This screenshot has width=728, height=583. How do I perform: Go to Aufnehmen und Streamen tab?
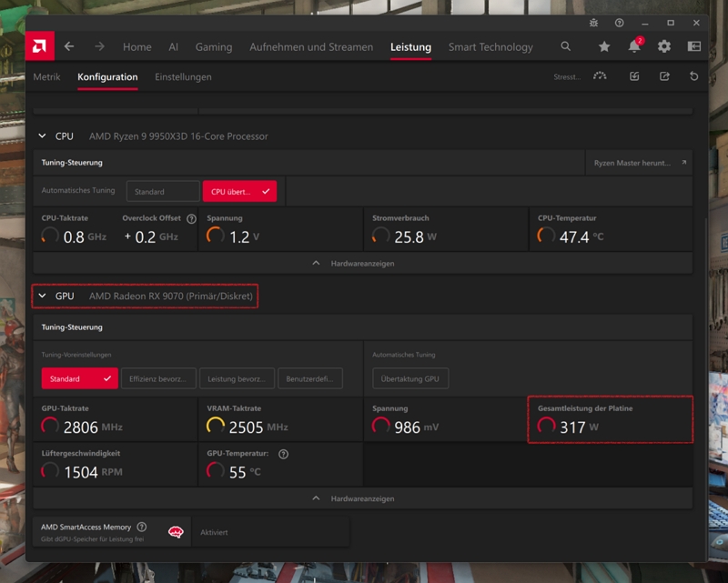[311, 47]
